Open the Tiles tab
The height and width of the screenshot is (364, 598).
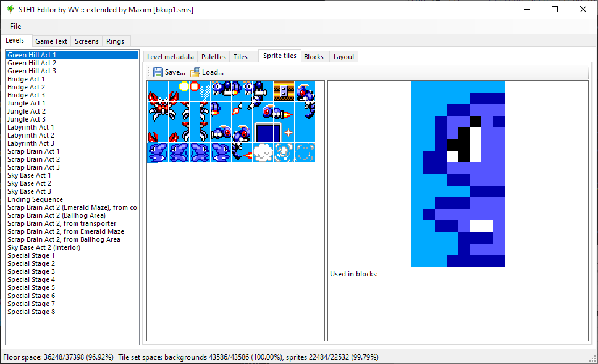(240, 57)
